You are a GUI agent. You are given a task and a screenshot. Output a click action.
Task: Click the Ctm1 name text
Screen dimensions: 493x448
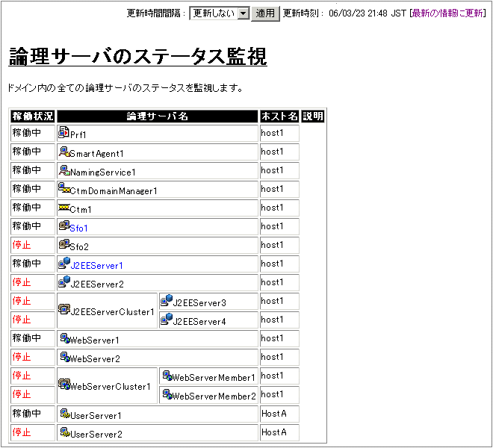[81, 210]
